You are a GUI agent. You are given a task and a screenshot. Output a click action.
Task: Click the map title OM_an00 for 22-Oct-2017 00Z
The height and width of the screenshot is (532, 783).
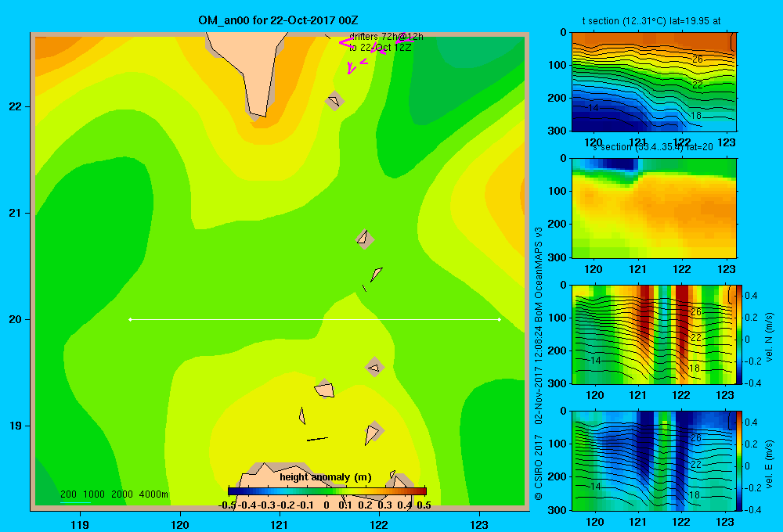coord(278,20)
